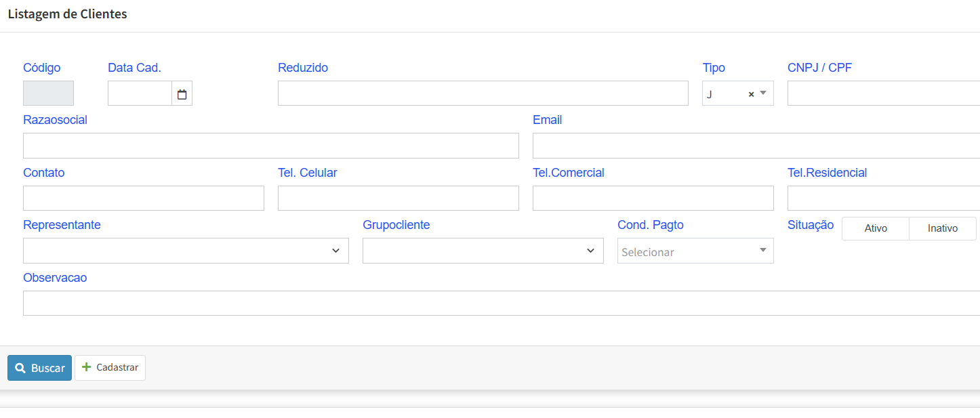Click the Tel. Celular field
The width and height of the screenshot is (980, 418).
coord(398,198)
